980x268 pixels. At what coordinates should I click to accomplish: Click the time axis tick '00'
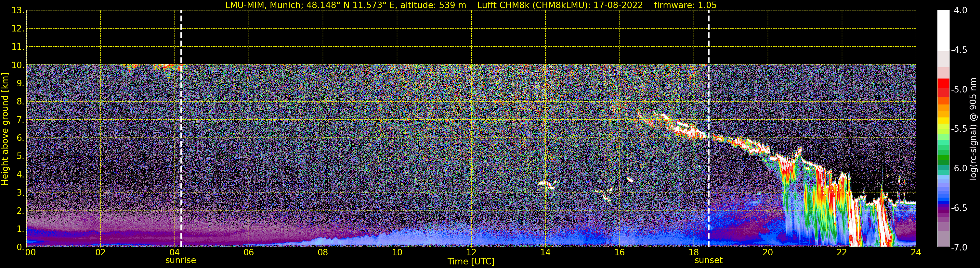click(x=31, y=252)
